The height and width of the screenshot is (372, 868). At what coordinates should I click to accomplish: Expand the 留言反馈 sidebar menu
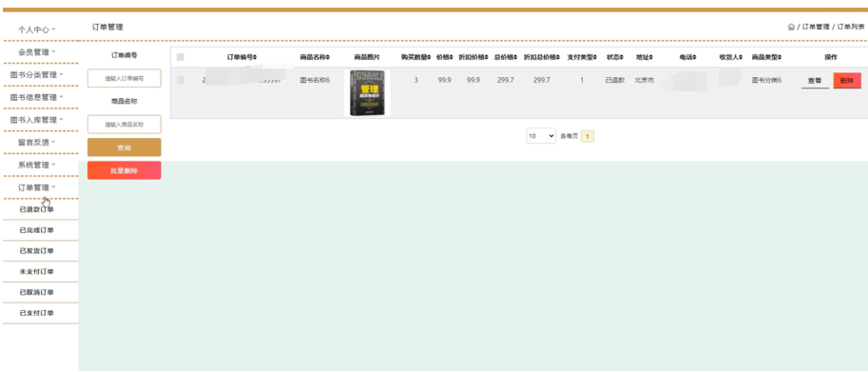(37, 143)
